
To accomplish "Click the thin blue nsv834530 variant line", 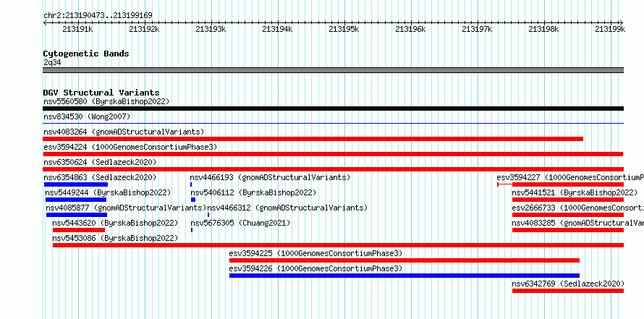I will (x=333, y=123).
